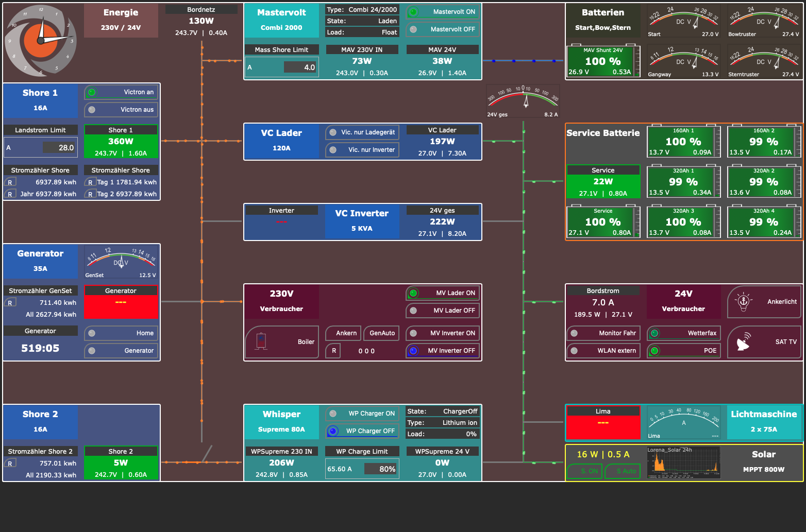Click the Start battery voltmeter gauge
Screen dimensions: 806x532
[683, 21]
